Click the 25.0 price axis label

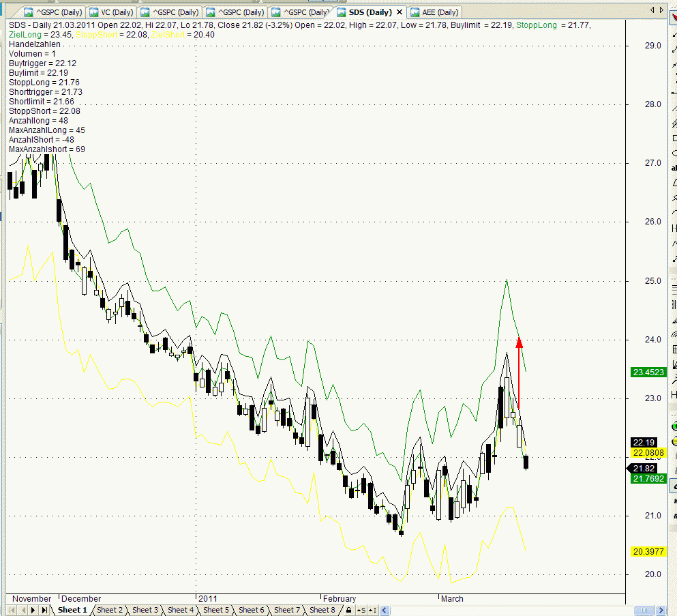[653, 281]
